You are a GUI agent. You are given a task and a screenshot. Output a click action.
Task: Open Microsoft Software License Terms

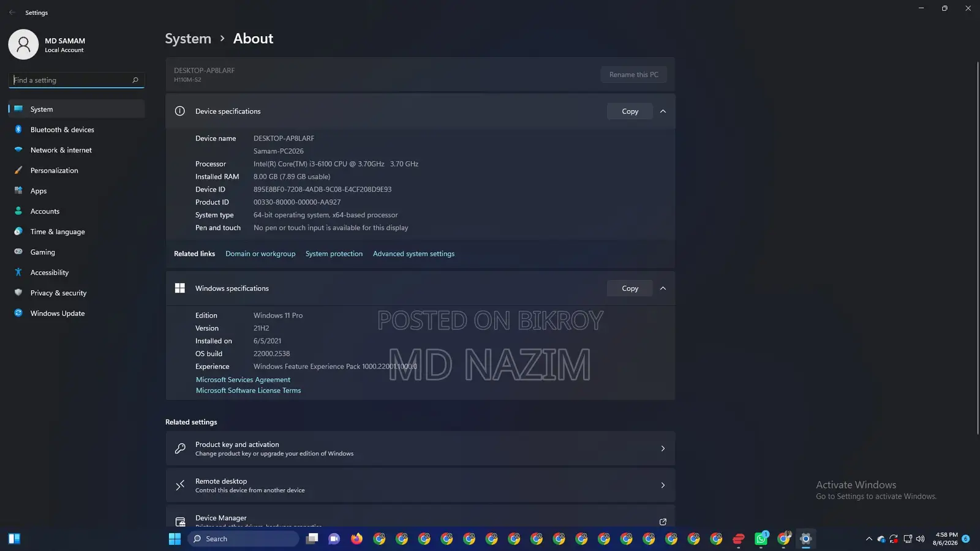(x=248, y=391)
